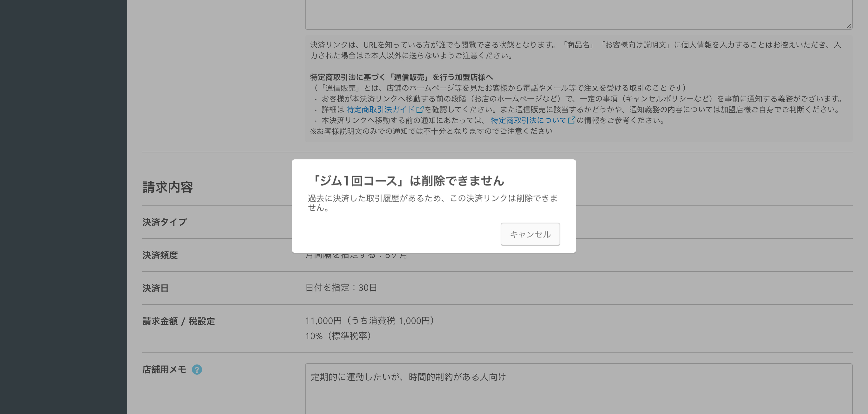Screen dimensions: 868x414
Task: Click the キャンセル button in the dialog
Action: pos(530,234)
